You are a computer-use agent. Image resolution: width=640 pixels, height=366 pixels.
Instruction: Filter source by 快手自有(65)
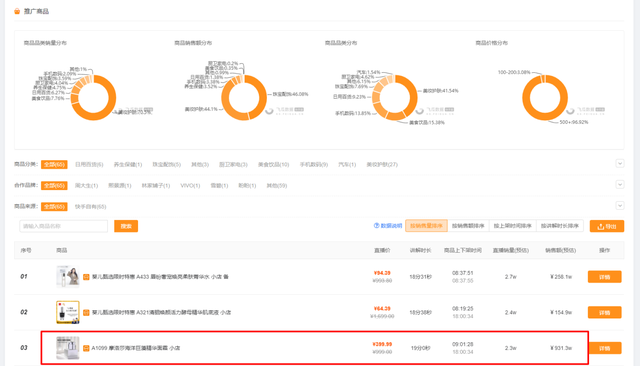(91, 207)
